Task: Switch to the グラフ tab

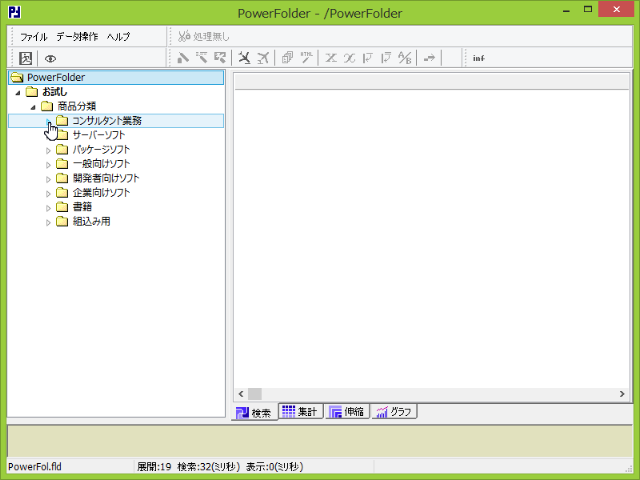Action: [x=394, y=411]
